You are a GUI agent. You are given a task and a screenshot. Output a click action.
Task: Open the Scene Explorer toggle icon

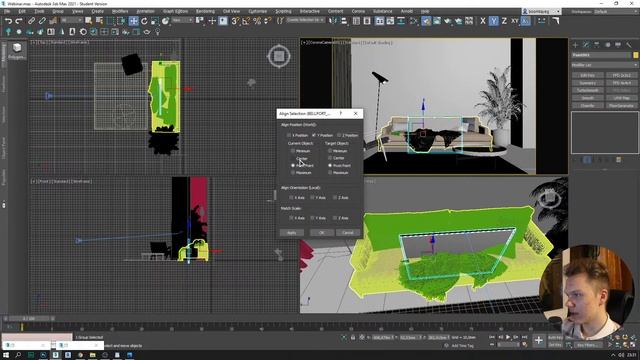356,20
